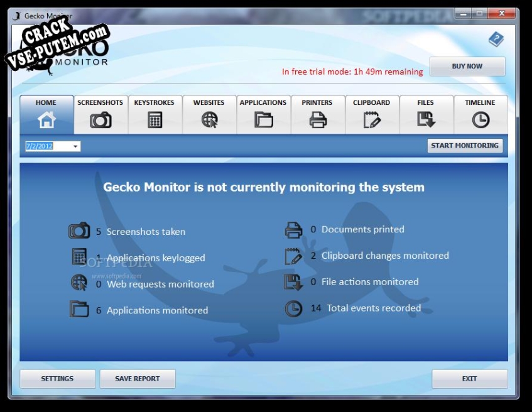This screenshot has height=412, width=532.
Task: Click the folder icon beside Applications monitored
Action: click(x=79, y=309)
